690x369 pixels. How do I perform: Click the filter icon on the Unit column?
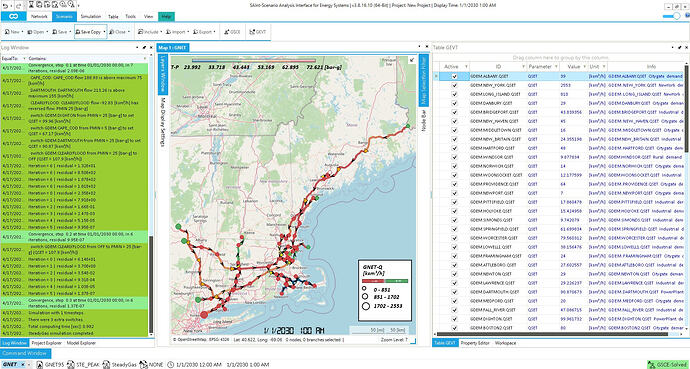click(604, 67)
